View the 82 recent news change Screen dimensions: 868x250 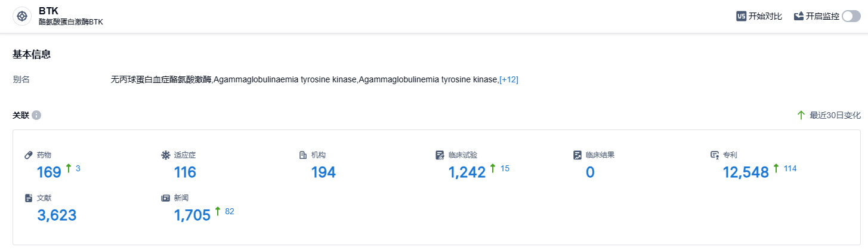tap(230, 211)
